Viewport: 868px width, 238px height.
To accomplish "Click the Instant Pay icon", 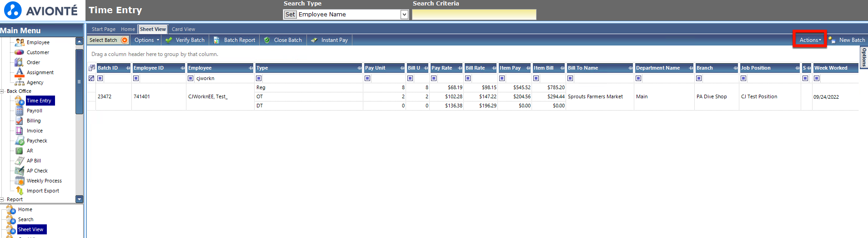I will click(314, 40).
